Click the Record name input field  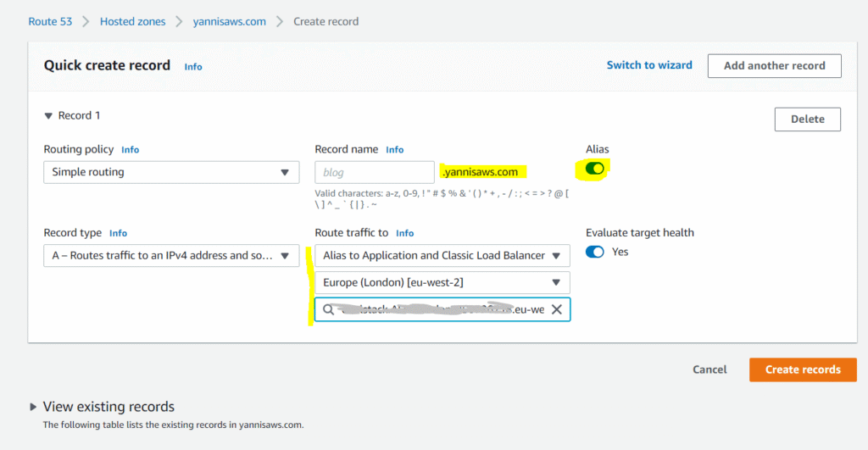(x=374, y=172)
